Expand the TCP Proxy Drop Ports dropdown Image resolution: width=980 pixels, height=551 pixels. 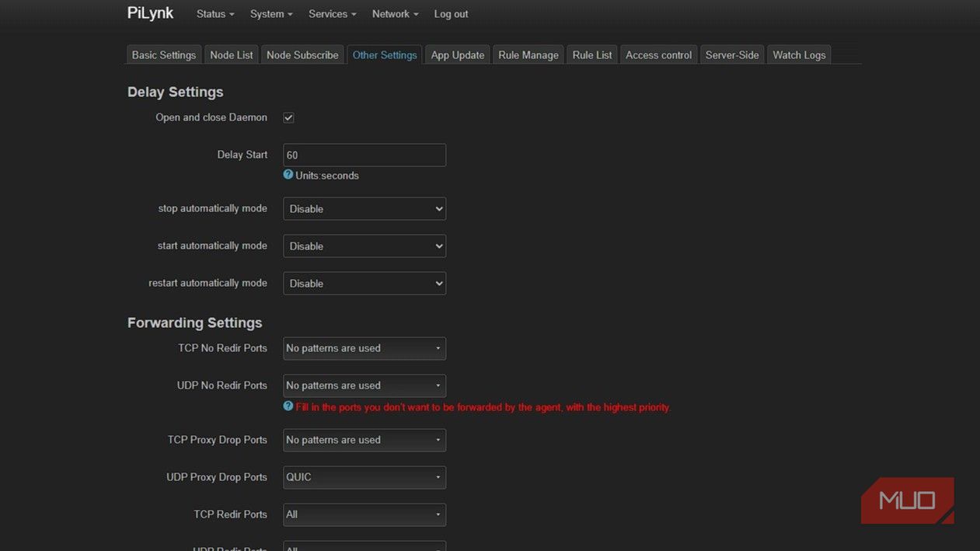tap(364, 440)
